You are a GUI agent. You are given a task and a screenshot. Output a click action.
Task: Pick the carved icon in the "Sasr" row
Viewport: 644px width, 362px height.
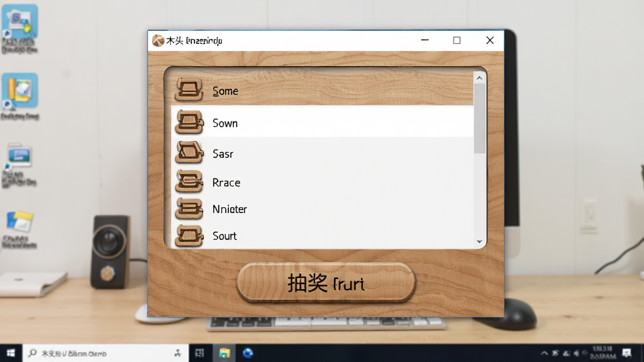[189, 152]
